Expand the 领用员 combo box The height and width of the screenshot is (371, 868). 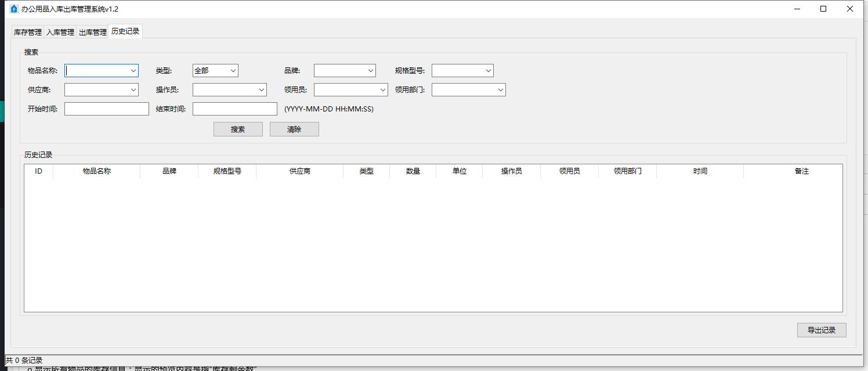(382, 90)
